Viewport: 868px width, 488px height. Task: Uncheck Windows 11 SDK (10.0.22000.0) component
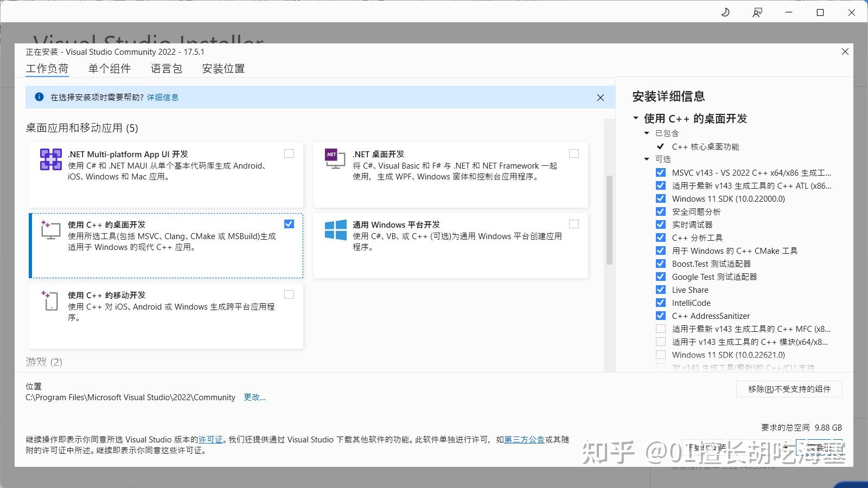pos(660,198)
